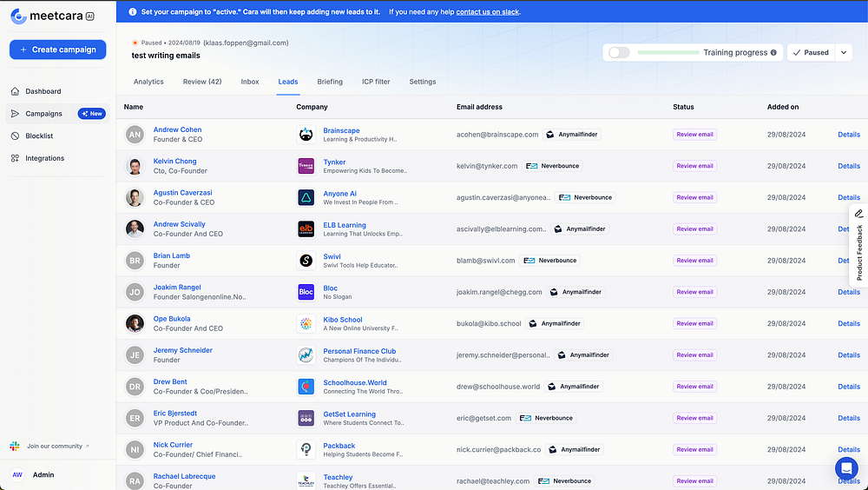Open Andrew Cohen's lead name link
Viewport: 868px width, 490px height.
click(177, 129)
